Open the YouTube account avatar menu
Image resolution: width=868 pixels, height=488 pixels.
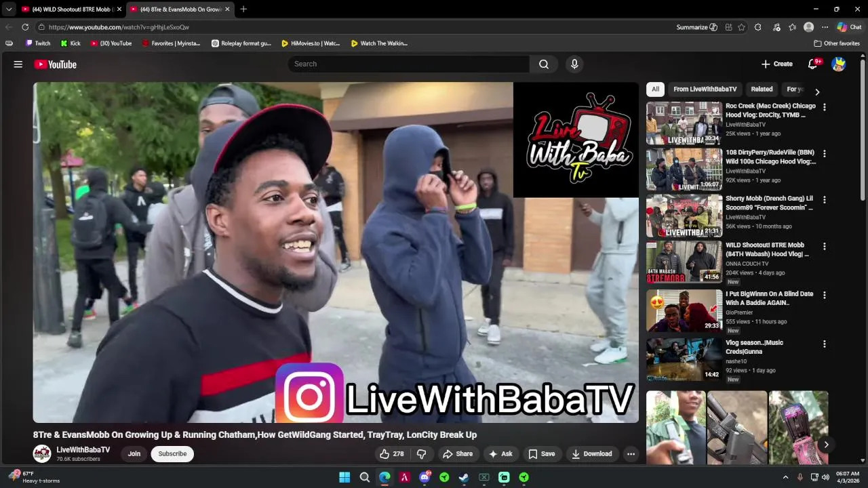(839, 64)
